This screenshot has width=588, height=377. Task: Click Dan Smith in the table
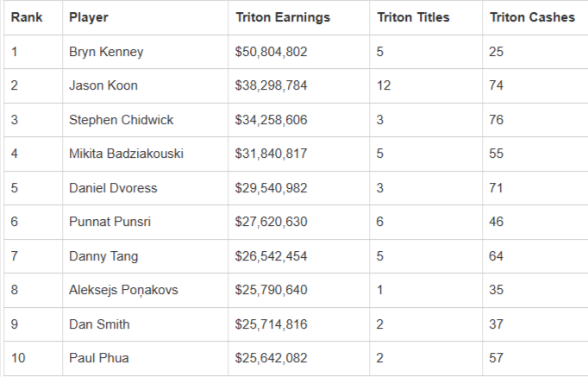(x=99, y=324)
